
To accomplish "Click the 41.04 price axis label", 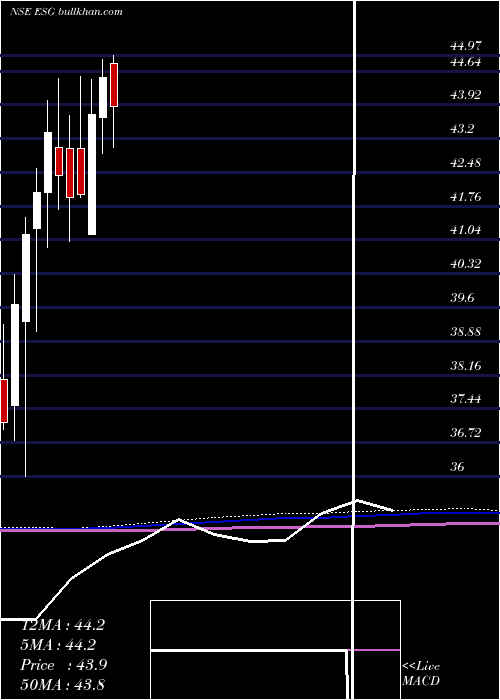I will 466,230.
